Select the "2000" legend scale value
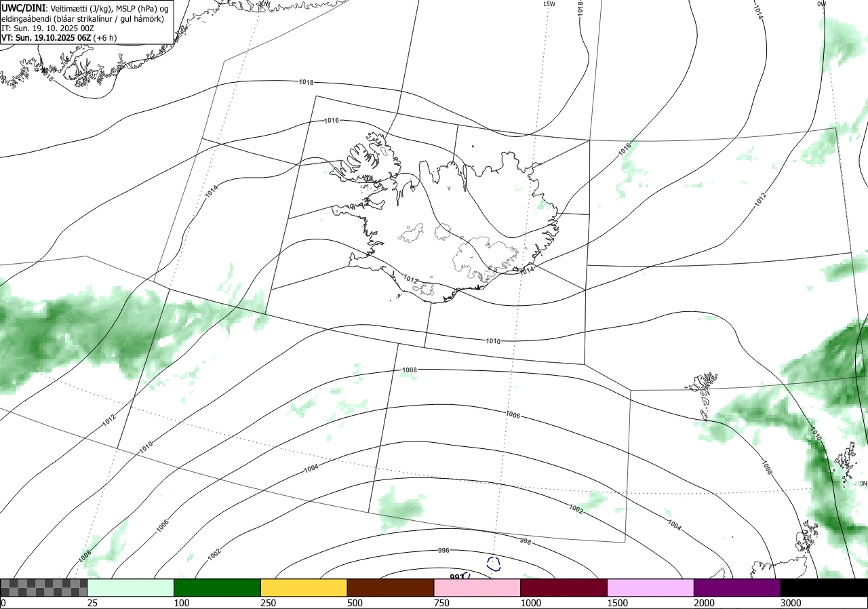868x609 pixels. tap(704, 603)
